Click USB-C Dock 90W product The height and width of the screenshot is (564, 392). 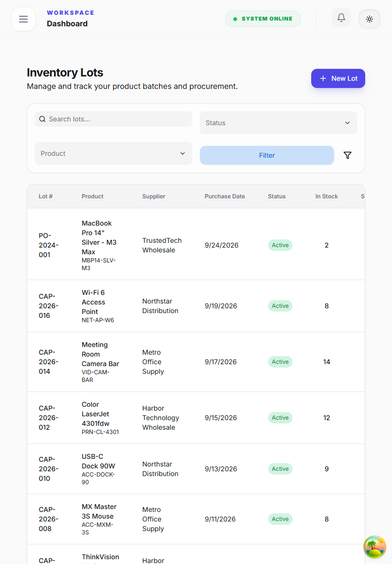(x=98, y=461)
